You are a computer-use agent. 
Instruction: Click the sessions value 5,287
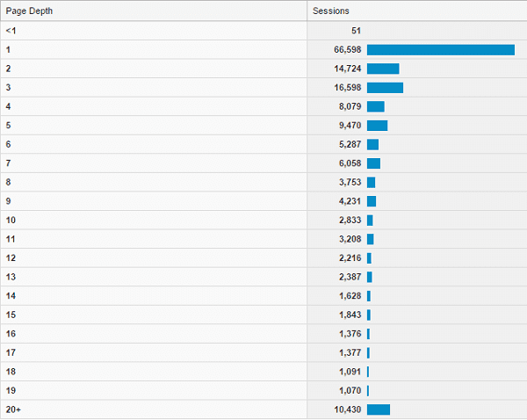coord(350,144)
